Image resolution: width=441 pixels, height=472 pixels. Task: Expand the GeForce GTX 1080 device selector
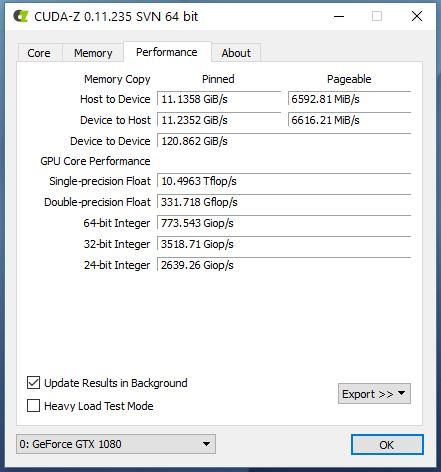pos(116,444)
